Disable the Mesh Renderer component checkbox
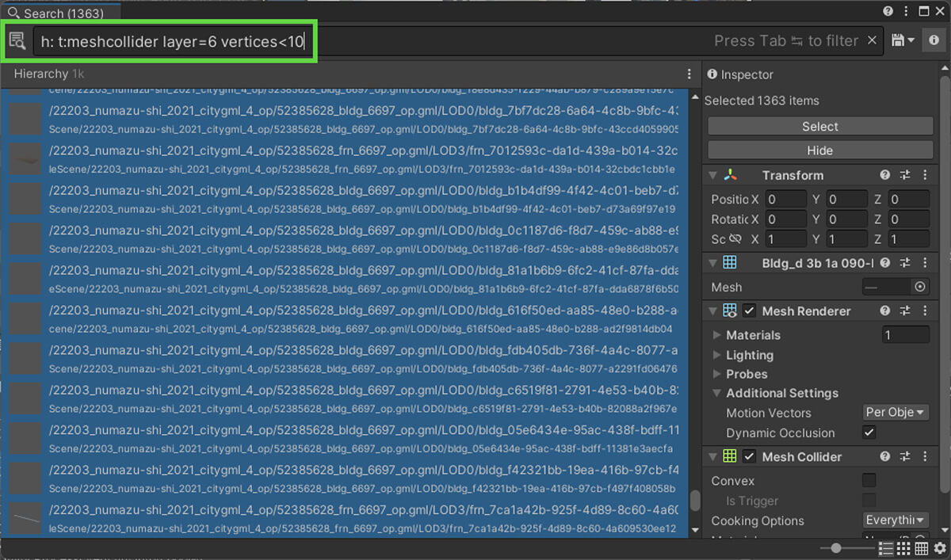The height and width of the screenshot is (560, 951). click(749, 311)
